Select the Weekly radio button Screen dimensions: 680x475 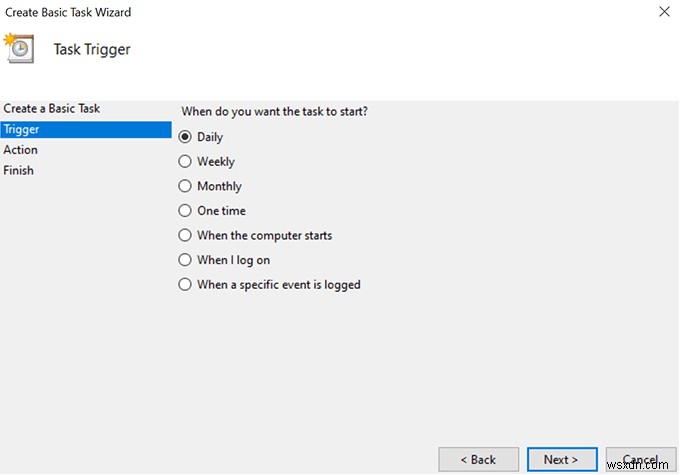185,162
